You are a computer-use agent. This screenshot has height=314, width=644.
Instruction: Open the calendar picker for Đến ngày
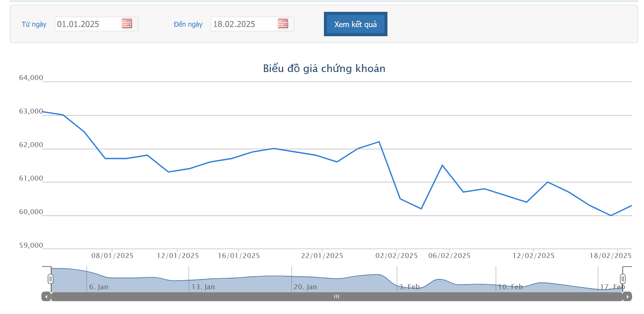tap(283, 24)
